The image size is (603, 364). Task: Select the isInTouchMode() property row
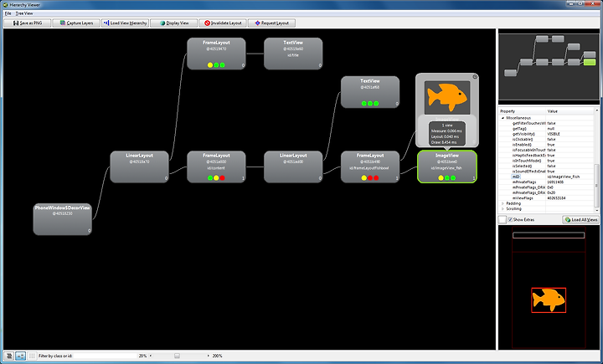546,161
